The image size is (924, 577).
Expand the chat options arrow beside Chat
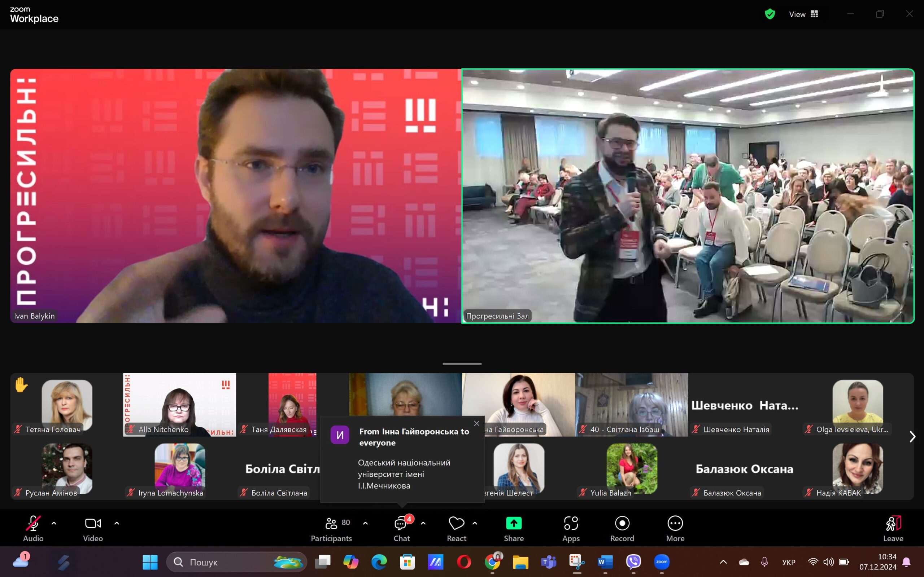pos(423,523)
